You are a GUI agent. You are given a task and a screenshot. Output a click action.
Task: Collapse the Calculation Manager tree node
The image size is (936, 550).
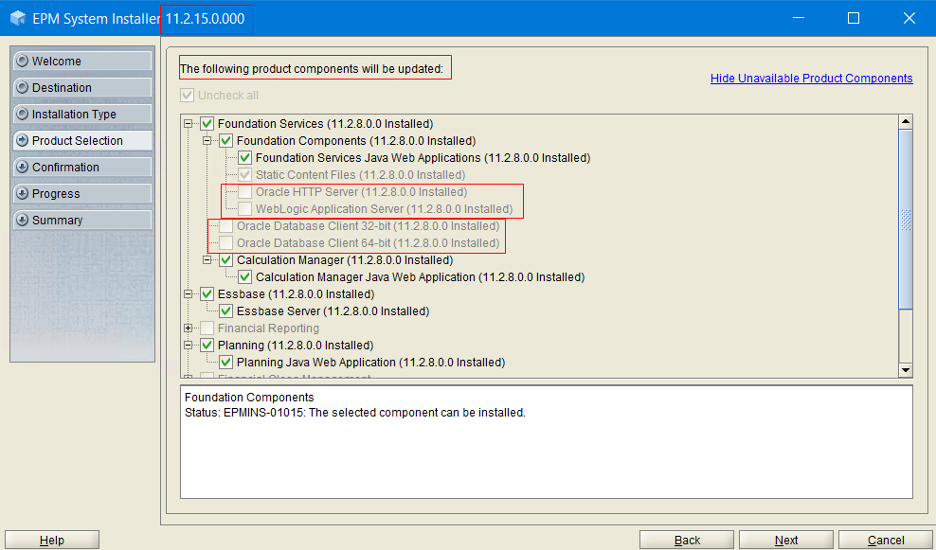207,260
